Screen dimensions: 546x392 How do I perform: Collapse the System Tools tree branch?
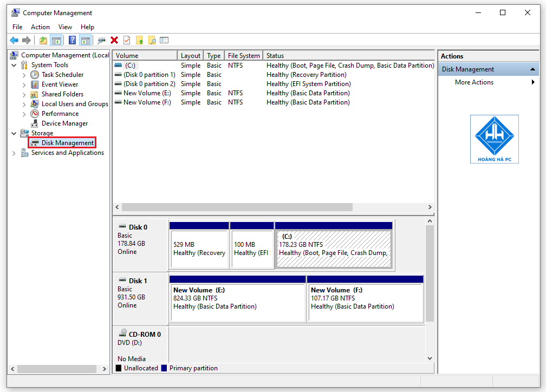tap(14, 64)
